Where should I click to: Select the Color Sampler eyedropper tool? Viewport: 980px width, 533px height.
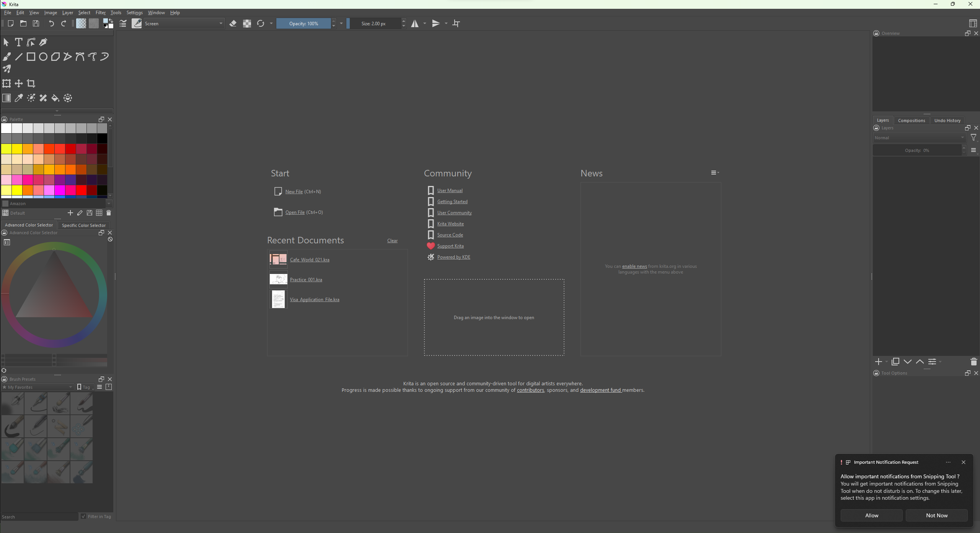19,98
